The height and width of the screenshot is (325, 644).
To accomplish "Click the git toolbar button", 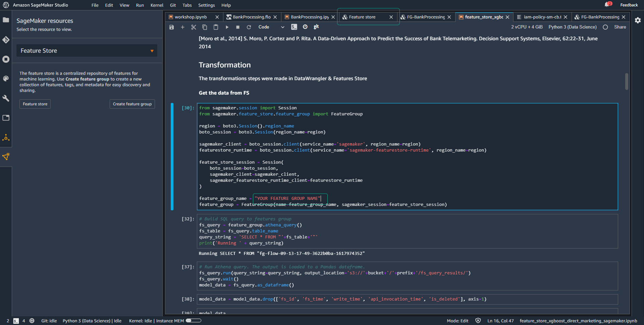I will click(316, 27).
